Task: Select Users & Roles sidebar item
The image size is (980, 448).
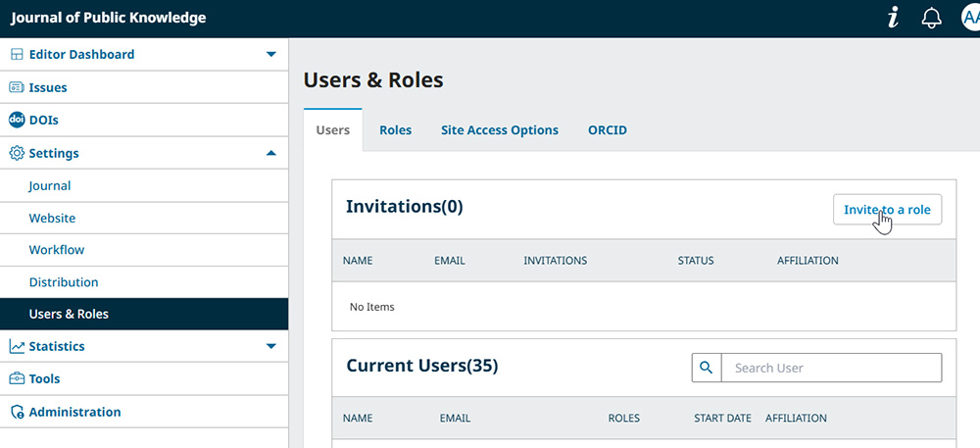Action: (x=144, y=314)
